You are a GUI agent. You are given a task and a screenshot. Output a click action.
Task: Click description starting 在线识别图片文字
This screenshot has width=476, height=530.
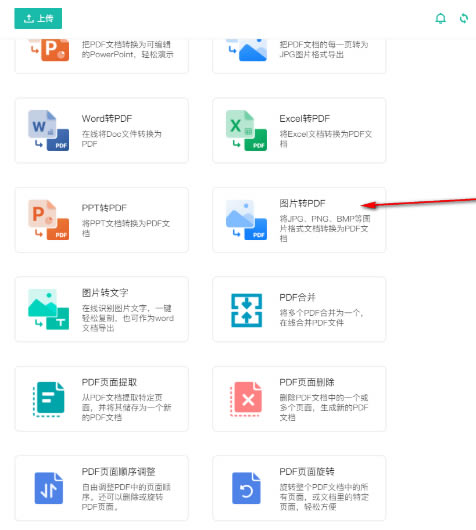point(128,318)
